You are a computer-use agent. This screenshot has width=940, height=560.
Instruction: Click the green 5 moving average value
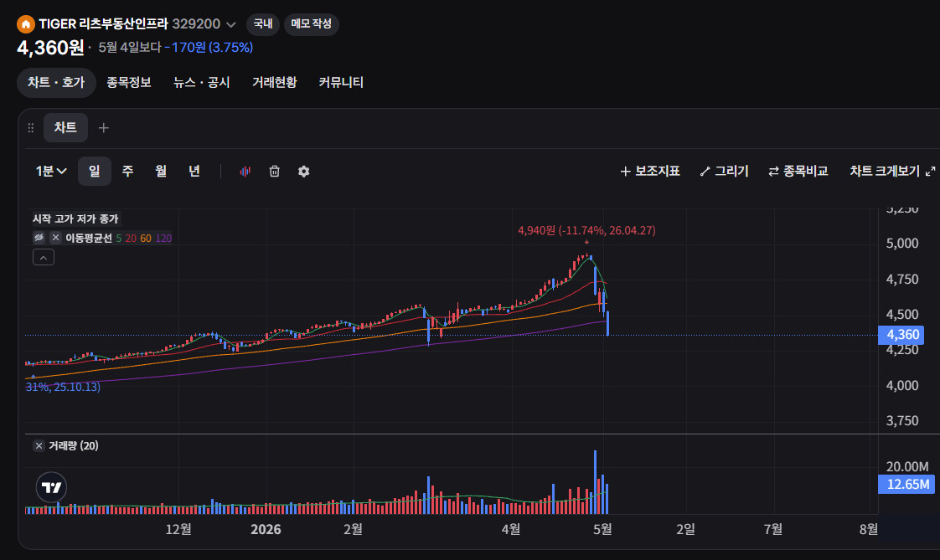pos(119,238)
